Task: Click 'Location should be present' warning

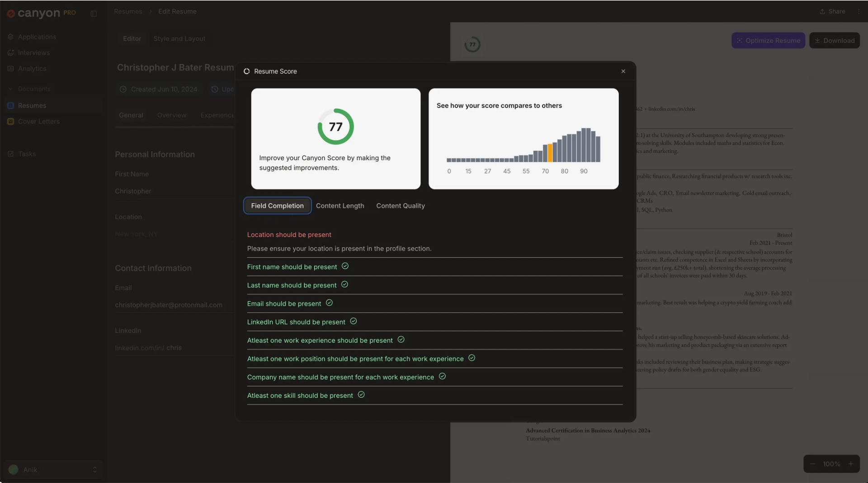Action: click(289, 235)
